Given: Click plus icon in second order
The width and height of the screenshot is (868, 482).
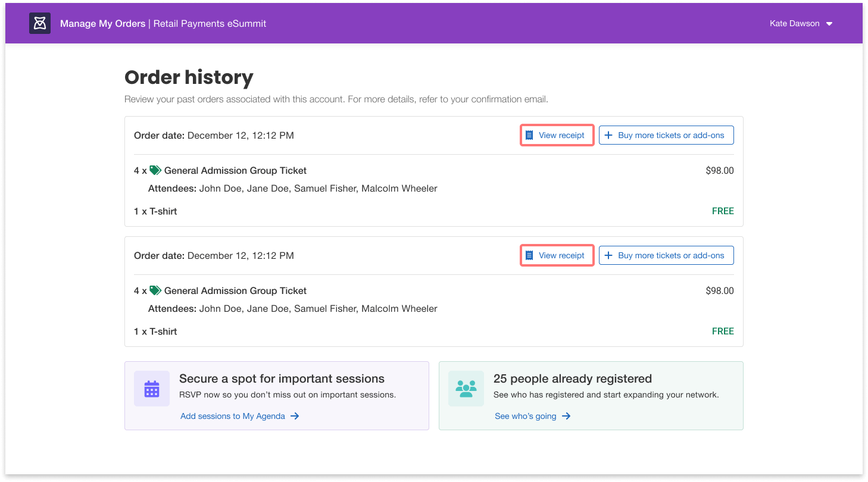Looking at the screenshot, I should point(608,255).
